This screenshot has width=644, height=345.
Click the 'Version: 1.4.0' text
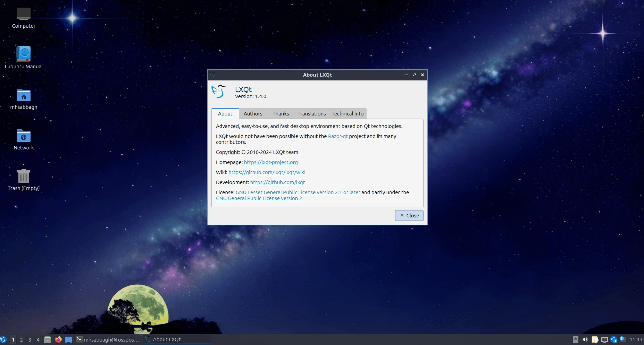tap(251, 96)
